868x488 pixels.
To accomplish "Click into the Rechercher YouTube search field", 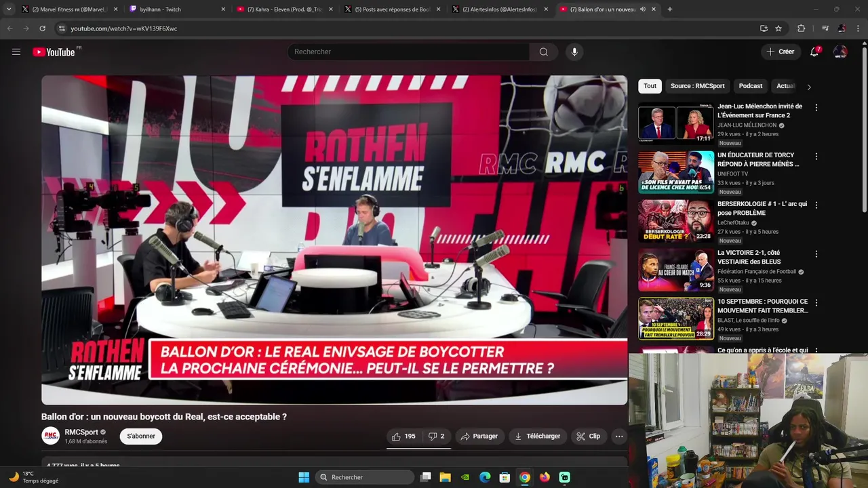I will [408, 52].
